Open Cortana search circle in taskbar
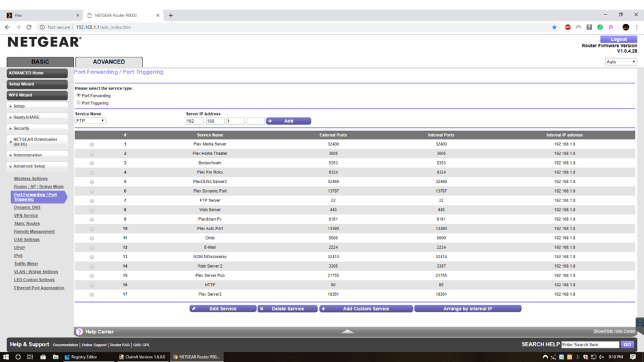This screenshot has height=362, width=644. pos(18,357)
